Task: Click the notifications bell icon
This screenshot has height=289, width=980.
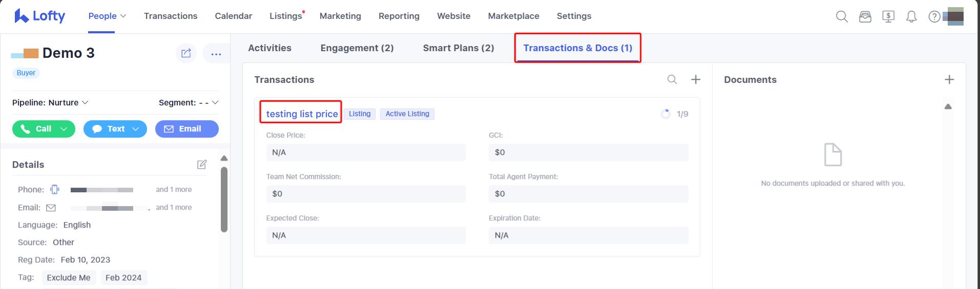Action: 911,17
